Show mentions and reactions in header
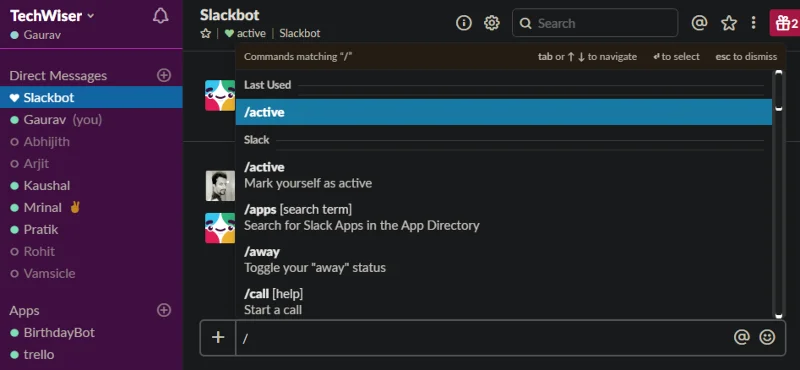The image size is (800, 370). pyautogui.click(x=699, y=23)
